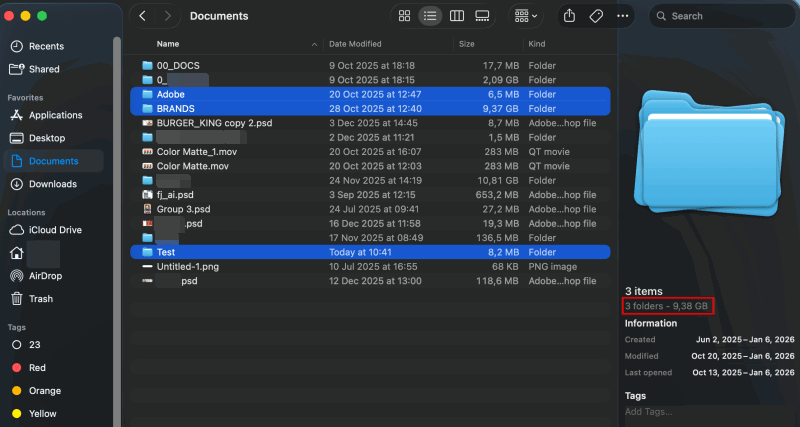Click folder row sized 136,5 MB

click(x=370, y=237)
